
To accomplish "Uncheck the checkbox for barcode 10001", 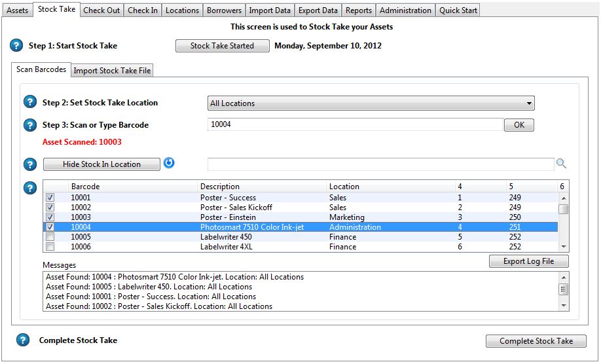I will tap(50, 198).
